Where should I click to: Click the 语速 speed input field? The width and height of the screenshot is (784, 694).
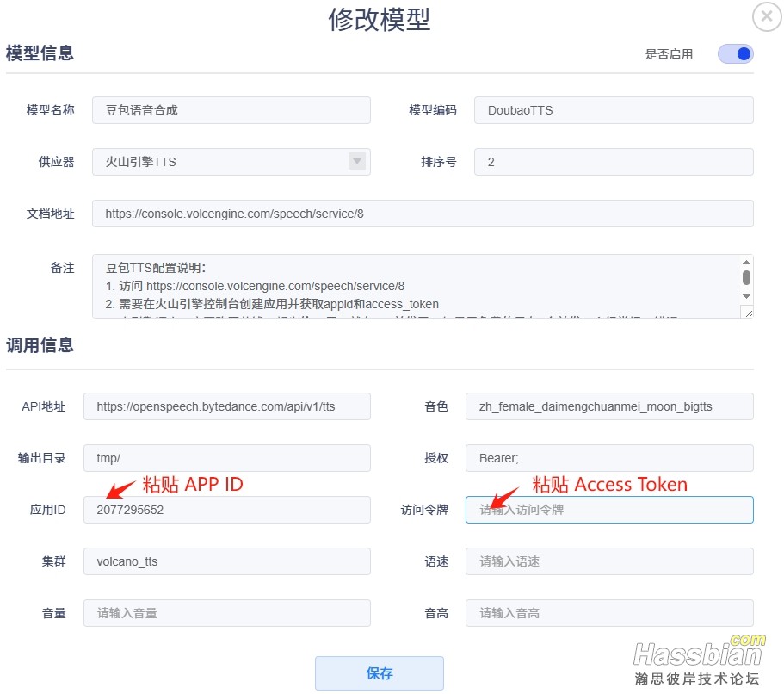click(609, 561)
